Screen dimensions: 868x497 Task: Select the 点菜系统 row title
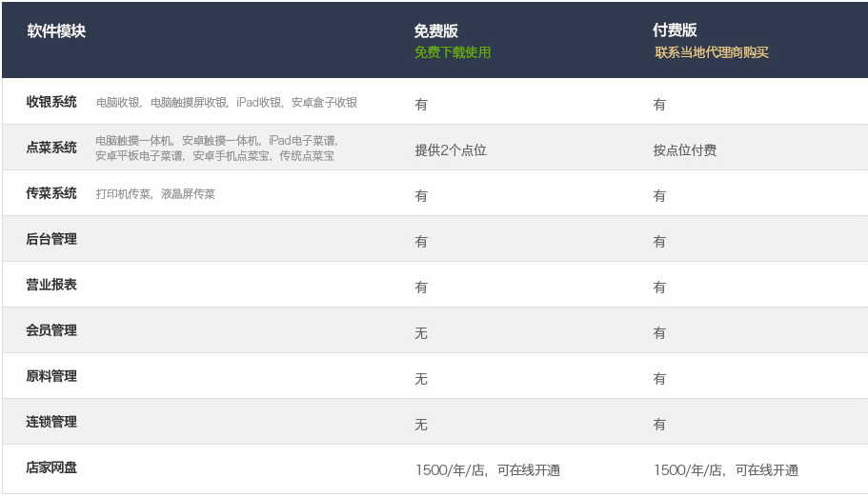pos(50,148)
